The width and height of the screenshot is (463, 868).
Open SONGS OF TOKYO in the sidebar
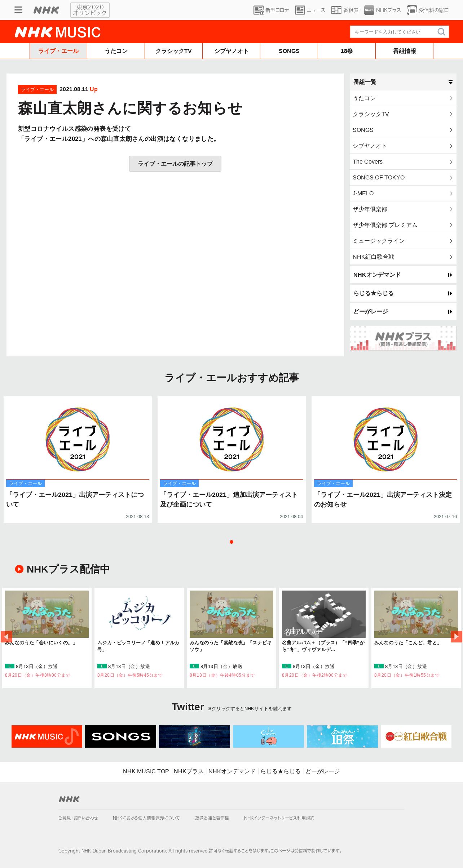pos(403,178)
